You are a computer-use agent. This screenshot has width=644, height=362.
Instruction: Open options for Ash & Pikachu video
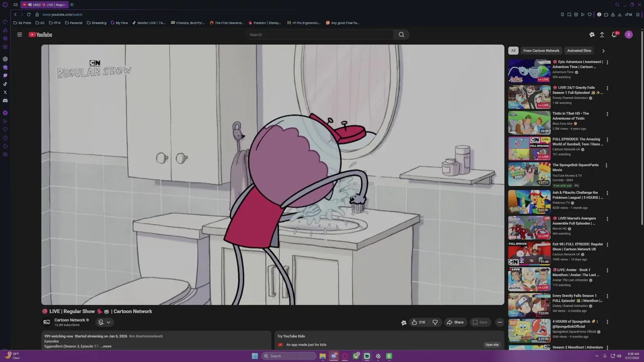[x=607, y=193]
